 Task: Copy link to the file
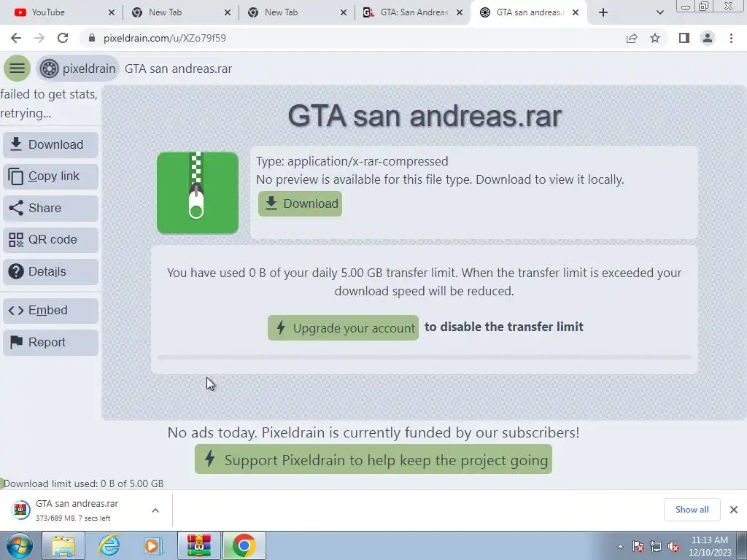click(50, 176)
